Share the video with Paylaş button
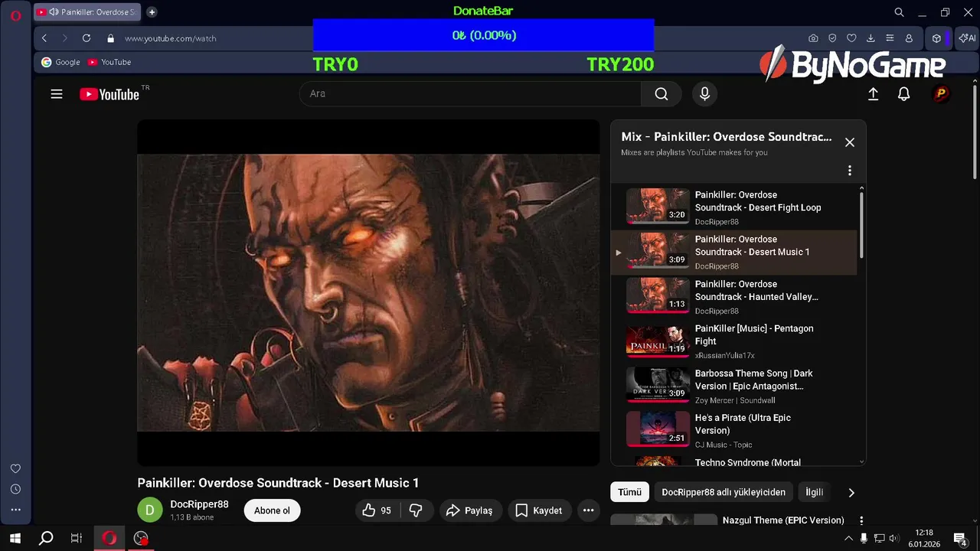 470,510
